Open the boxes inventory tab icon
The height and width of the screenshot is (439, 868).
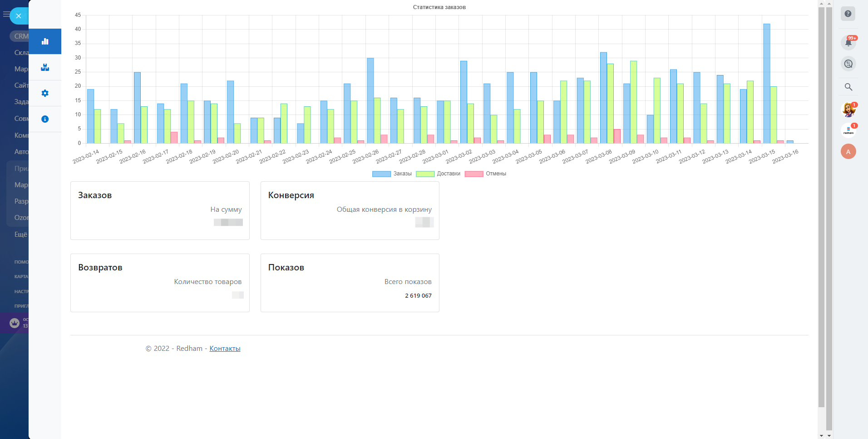(x=45, y=67)
